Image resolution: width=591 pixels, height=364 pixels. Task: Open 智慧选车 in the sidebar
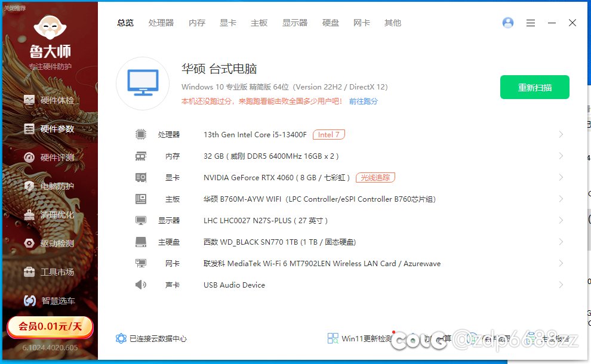[x=49, y=301]
